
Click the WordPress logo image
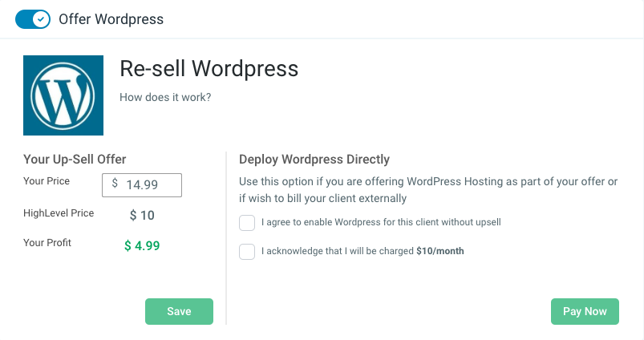(x=63, y=95)
